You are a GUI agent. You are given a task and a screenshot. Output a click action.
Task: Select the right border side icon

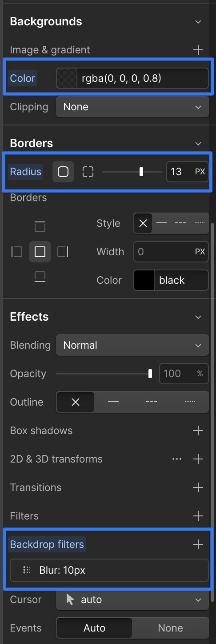[63, 252]
